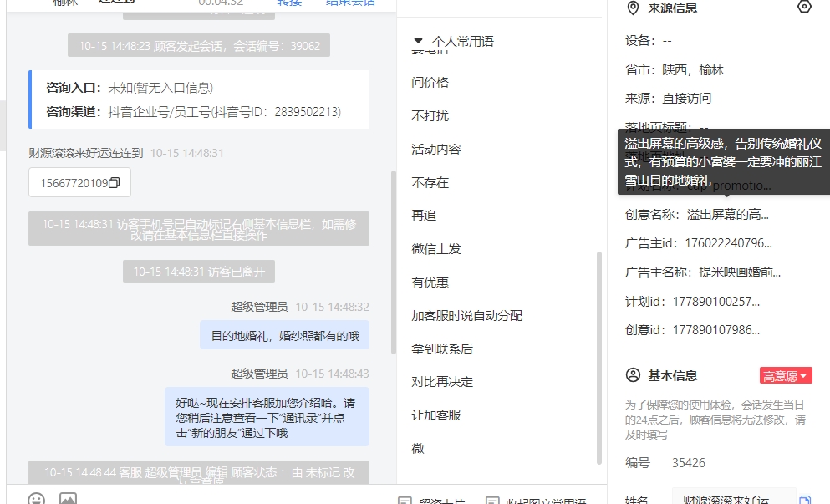Select the 再追 quick phrase
Viewport: 830px width, 504px height.
pyautogui.click(x=424, y=216)
